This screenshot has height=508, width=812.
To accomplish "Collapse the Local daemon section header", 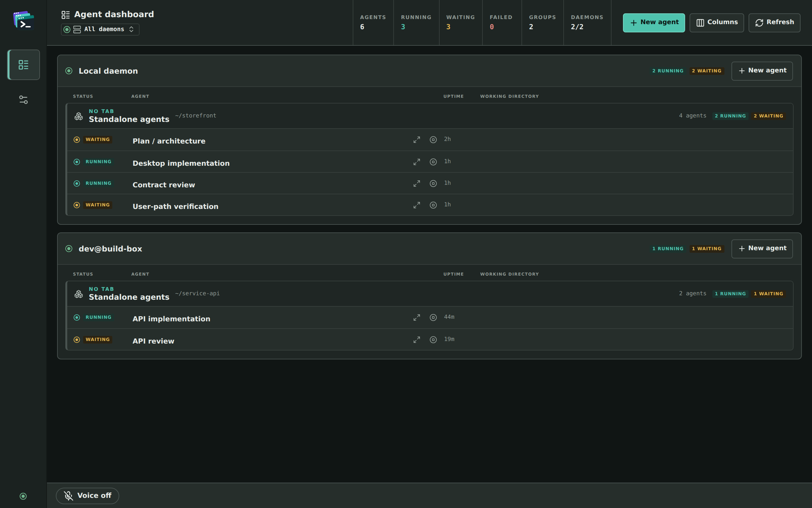I will 429,71.
